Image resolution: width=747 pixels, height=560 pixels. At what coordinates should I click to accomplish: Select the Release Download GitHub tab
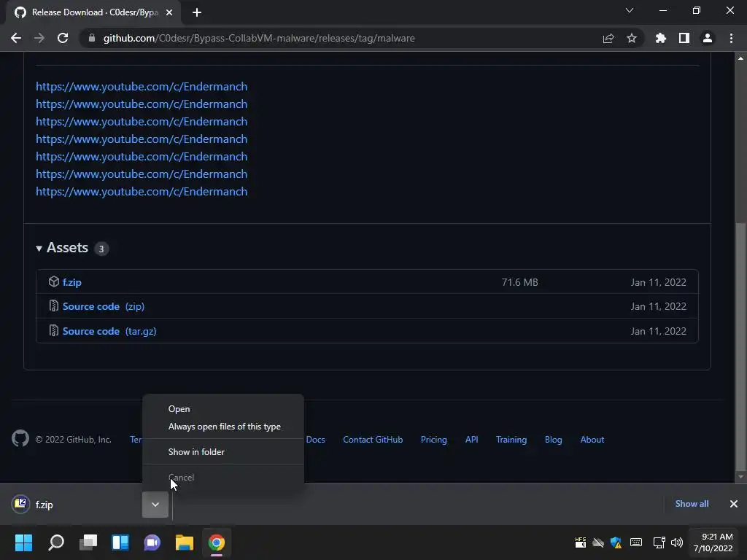[x=94, y=12]
